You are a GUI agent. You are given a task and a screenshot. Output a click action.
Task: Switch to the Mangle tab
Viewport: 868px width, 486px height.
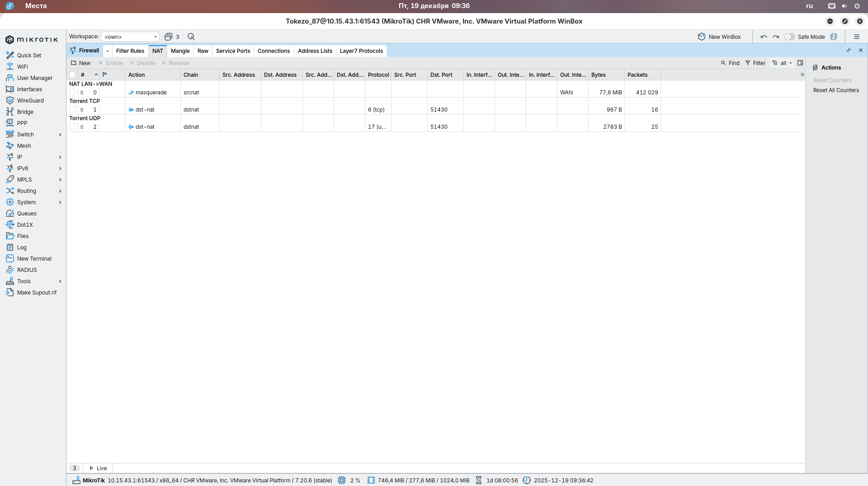180,51
